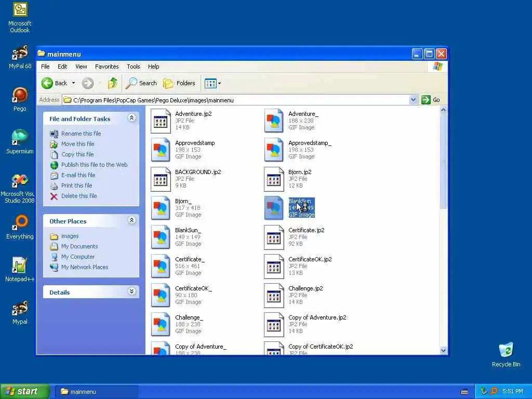
Task: Select the Approvedstamp_ file name
Action: click(x=310, y=143)
